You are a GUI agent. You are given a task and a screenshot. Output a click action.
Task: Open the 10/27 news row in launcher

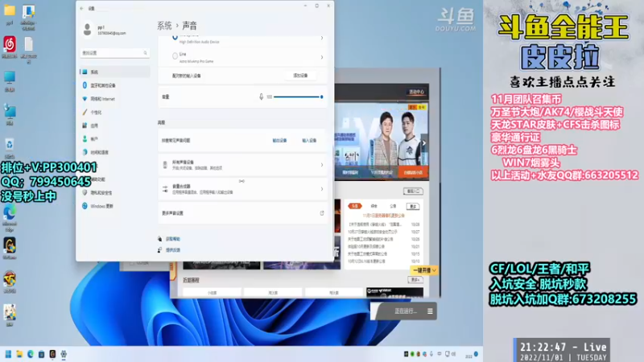pyautogui.click(x=383, y=232)
